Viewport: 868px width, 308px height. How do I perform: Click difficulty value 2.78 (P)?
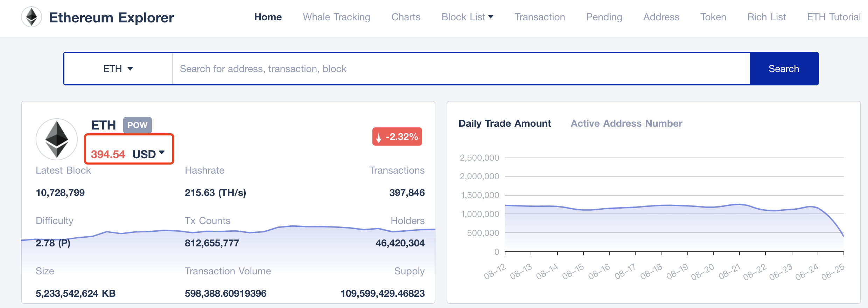[53, 243]
